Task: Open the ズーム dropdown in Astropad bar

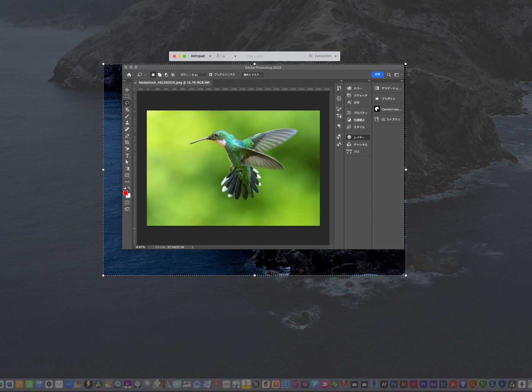Action: click(226, 56)
